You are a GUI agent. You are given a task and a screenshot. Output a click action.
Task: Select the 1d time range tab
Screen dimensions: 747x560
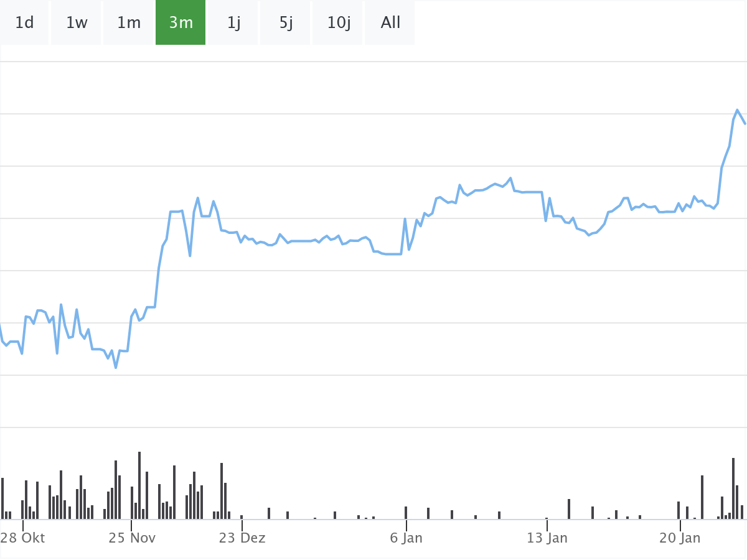(x=24, y=23)
